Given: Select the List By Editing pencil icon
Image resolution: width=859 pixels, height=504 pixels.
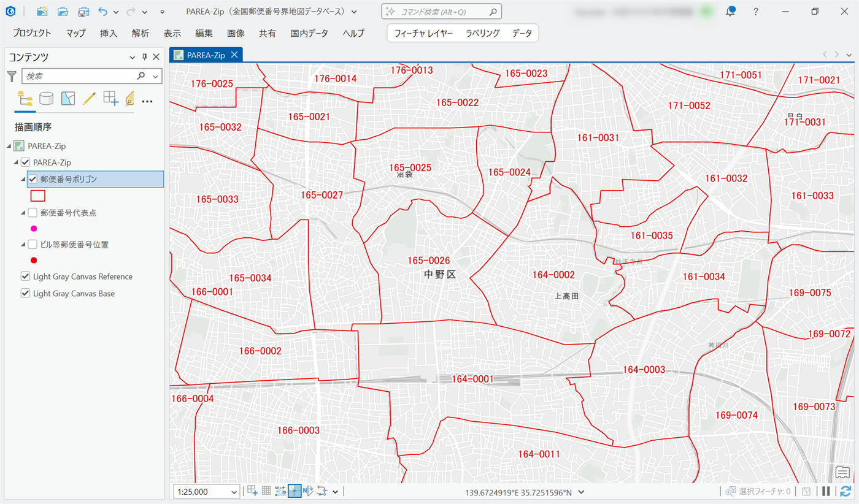Looking at the screenshot, I should click(89, 98).
